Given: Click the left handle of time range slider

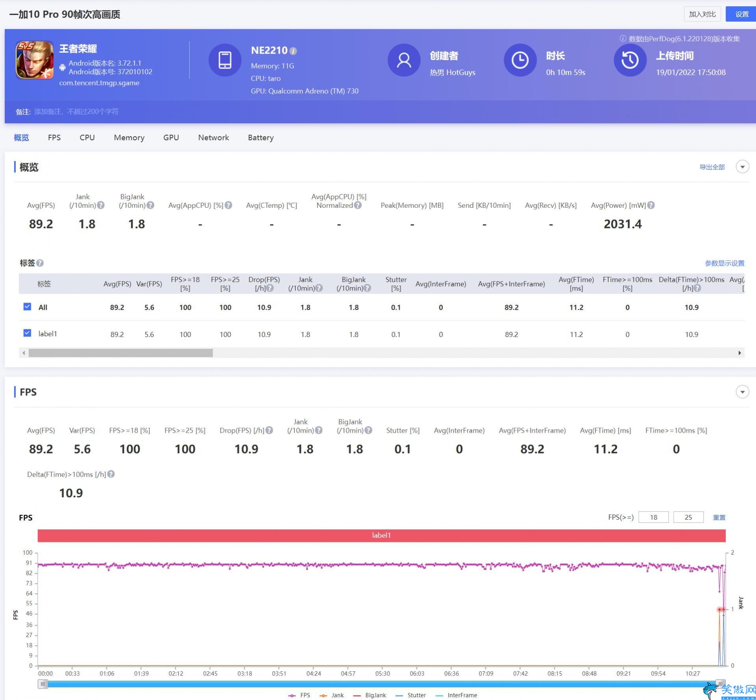Looking at the screenshot, I should [x=43, y=684].
